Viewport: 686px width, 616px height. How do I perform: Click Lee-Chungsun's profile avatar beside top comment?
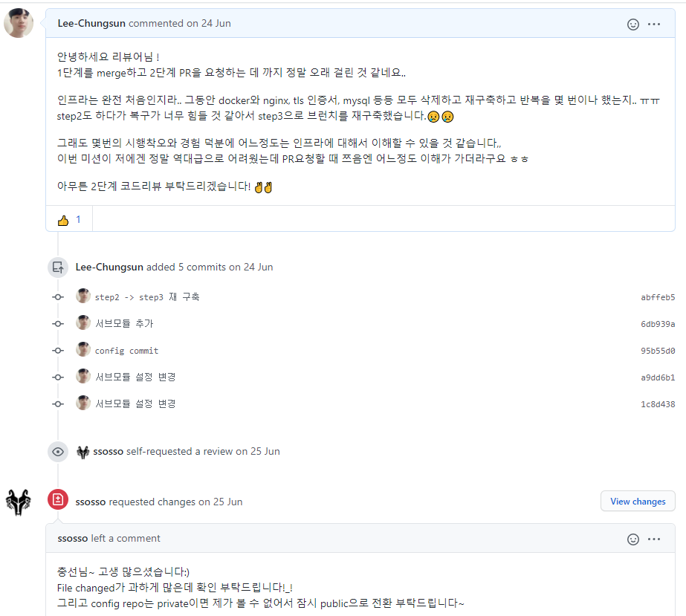pyautogui.click(x=19, y=23)
